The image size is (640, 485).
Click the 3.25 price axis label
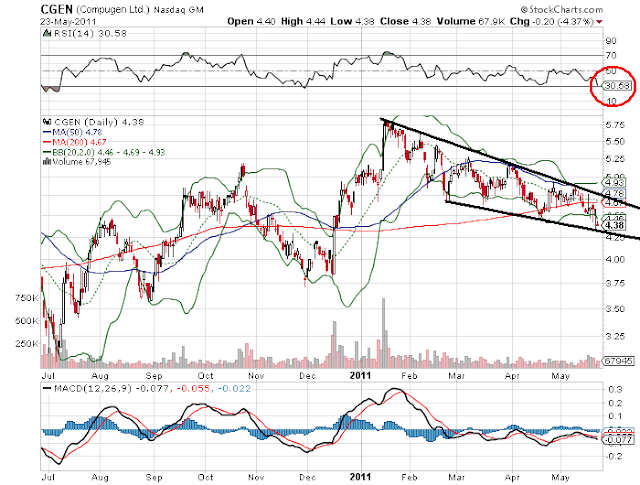(x=615, y=336)
